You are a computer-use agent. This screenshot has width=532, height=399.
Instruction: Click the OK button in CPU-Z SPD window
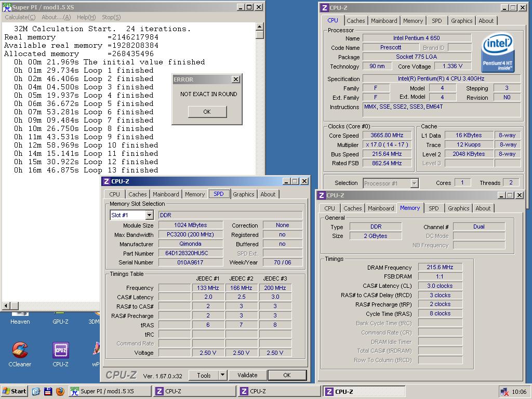[287, 375]
